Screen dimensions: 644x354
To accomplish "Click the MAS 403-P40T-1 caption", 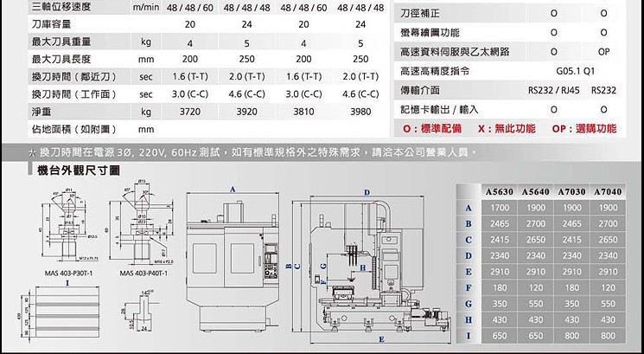I will (143, 273).
